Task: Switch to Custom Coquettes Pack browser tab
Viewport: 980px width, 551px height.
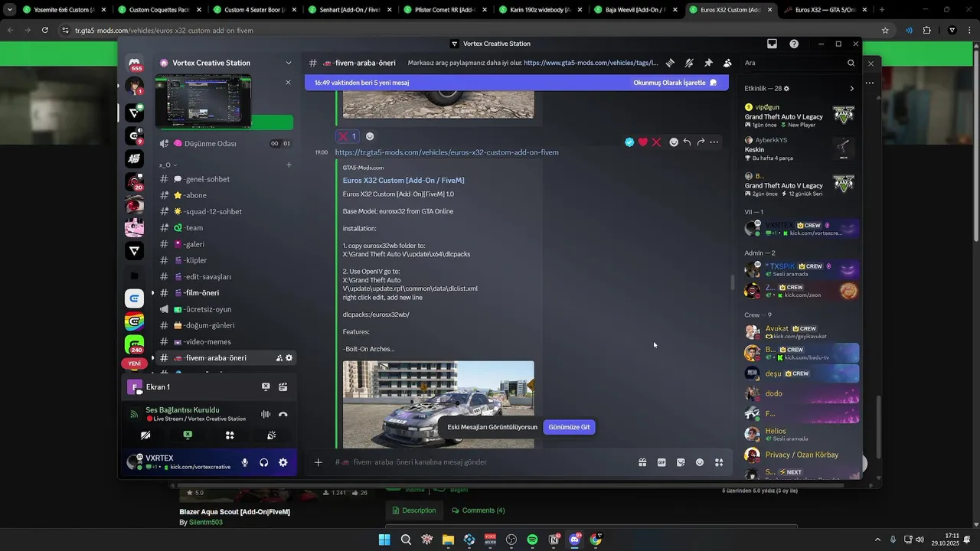Action: [159, 10]
